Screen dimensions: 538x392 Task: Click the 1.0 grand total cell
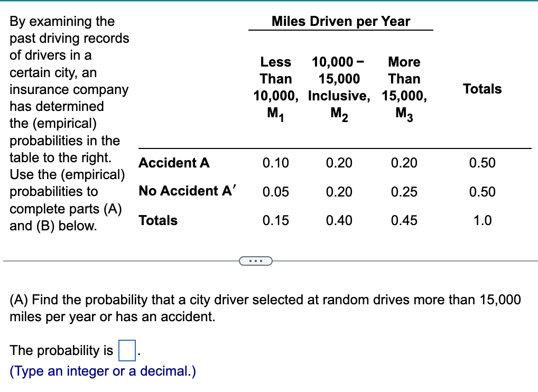tap(481, 220)
